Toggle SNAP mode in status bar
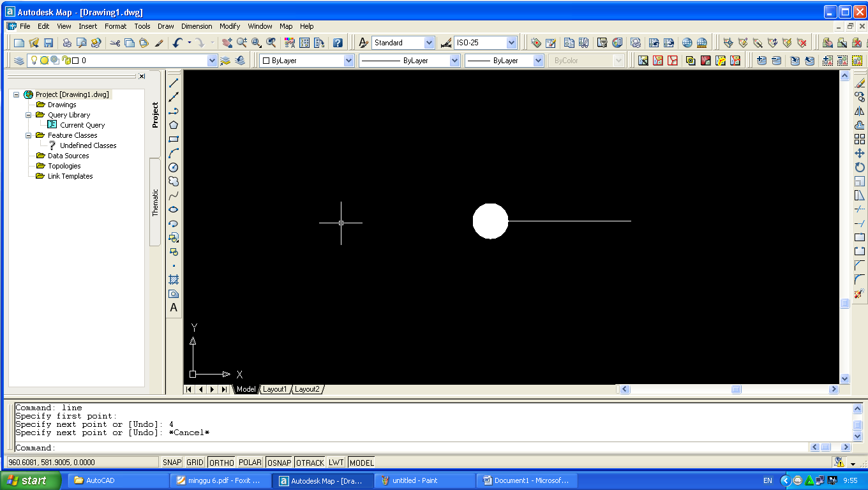The image size is (868, 490). coord(172,463)
